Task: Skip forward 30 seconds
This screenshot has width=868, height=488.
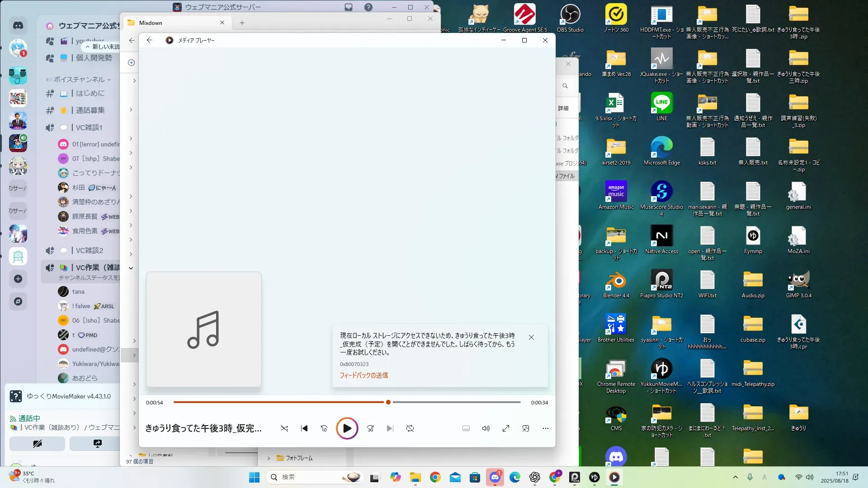Action: coord(370,428)
